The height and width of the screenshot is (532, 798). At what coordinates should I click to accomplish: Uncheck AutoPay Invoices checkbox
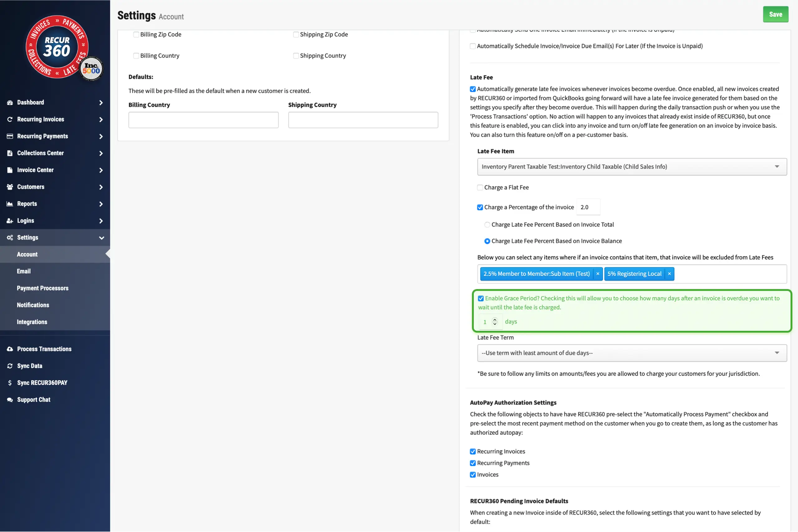click(x=473, y=475)
